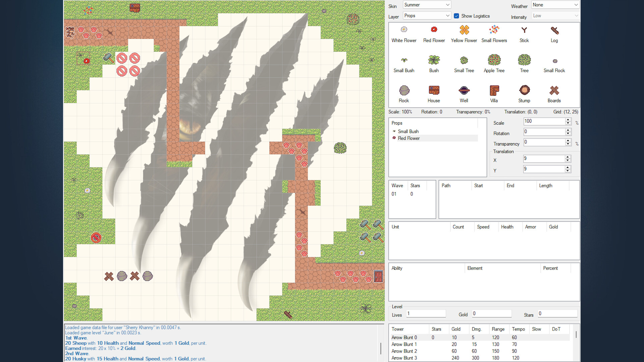This screenshot has width=644, height=362.
Task: Click the Lives input field
Action: [426, 313]
